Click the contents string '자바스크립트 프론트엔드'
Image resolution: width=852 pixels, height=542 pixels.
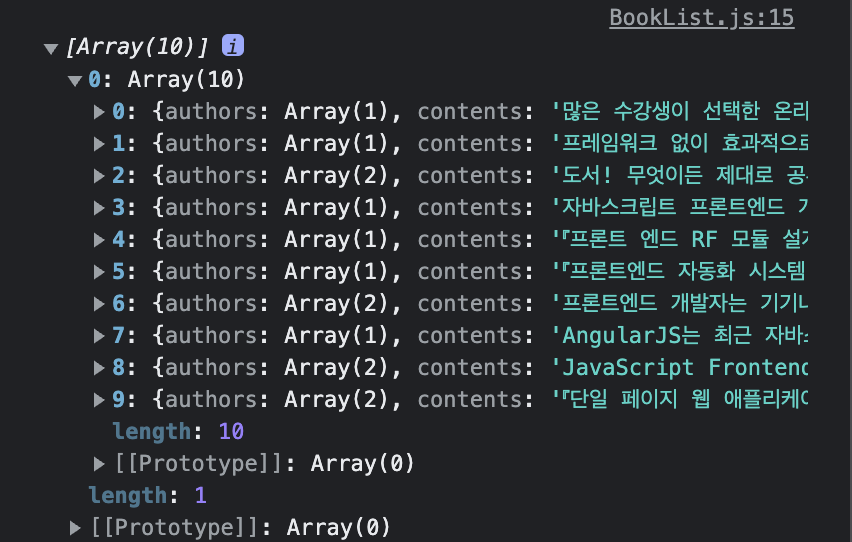point(679,208)
